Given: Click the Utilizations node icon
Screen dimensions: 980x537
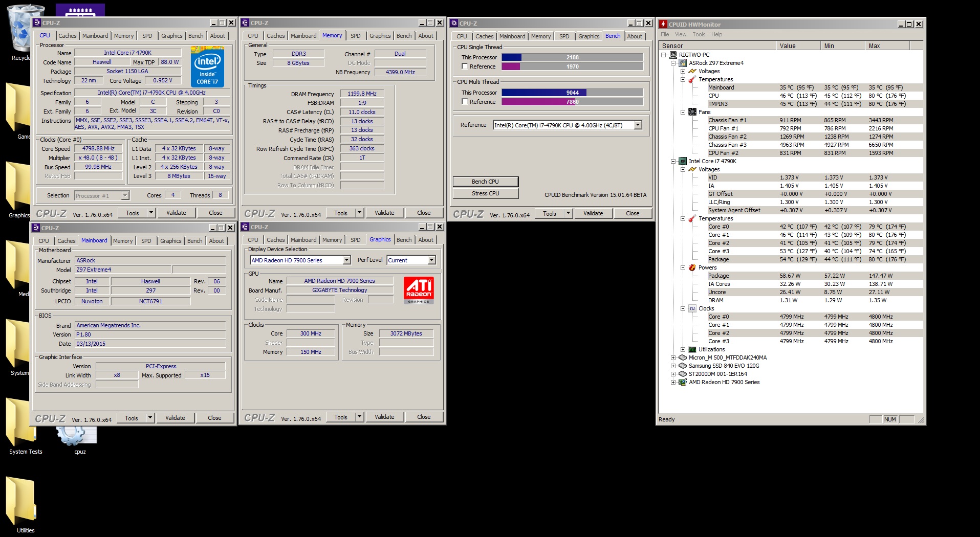Looking at the screenshot, I should (x=692, y=349).
